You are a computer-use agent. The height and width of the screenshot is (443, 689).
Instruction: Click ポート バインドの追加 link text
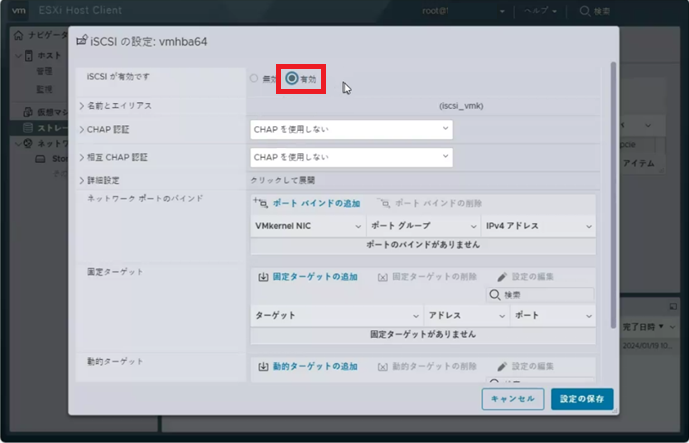click(316, 203)
